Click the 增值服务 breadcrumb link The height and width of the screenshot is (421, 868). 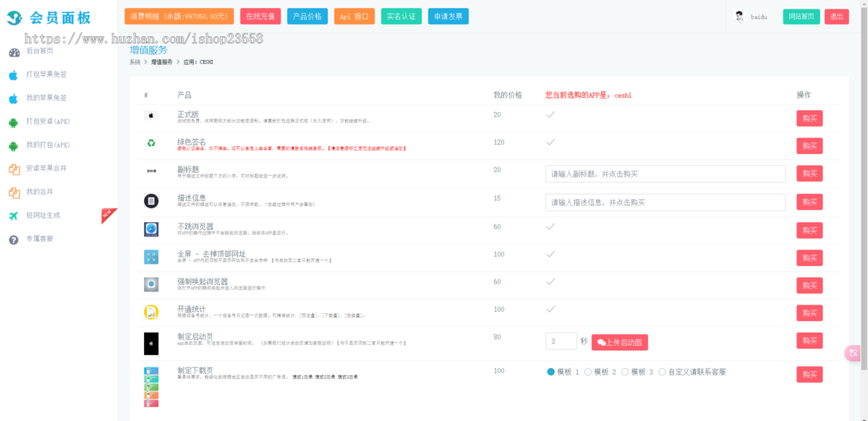pyautogui.click(x=161, y=62)
